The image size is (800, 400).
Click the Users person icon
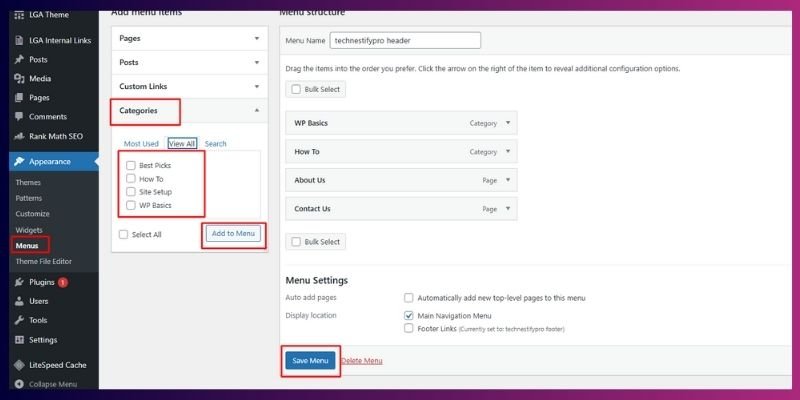(x=19, y=301)
